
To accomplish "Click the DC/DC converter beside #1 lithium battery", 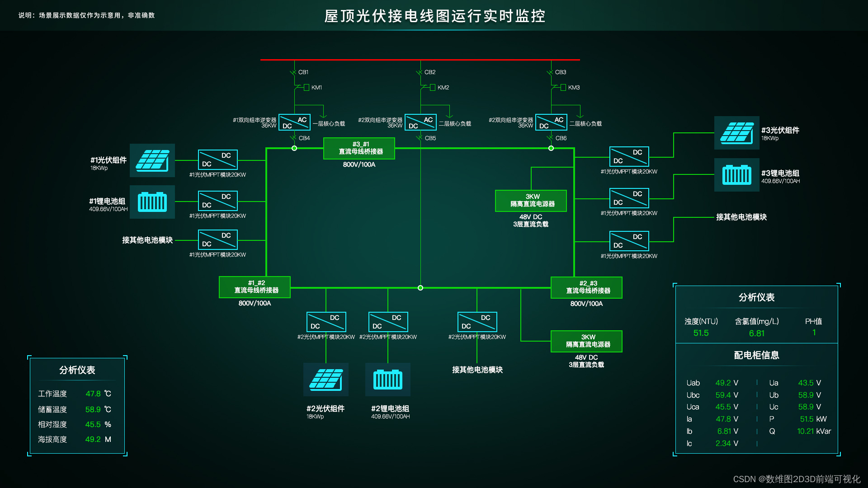I will pos(217,201).
